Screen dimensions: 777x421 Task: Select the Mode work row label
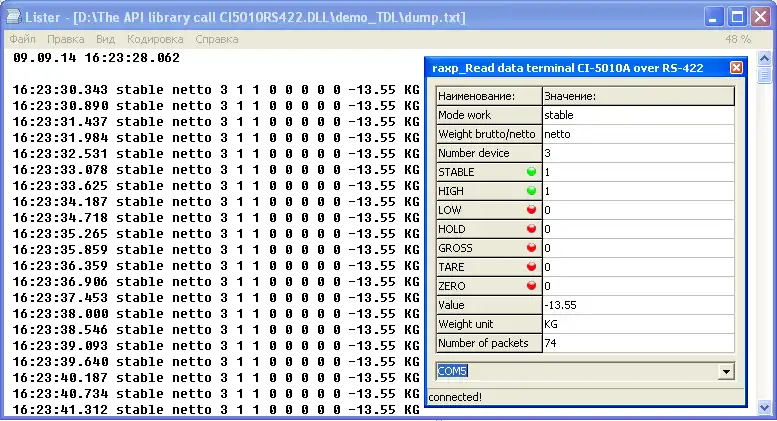(489, 115)
